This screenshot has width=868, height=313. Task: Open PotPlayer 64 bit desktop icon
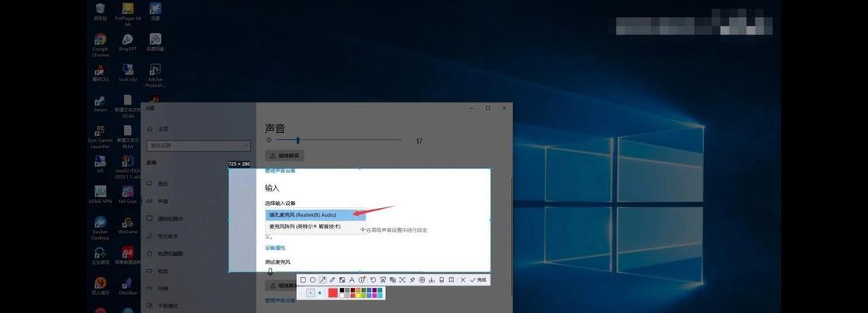click(x=127, y=13)
